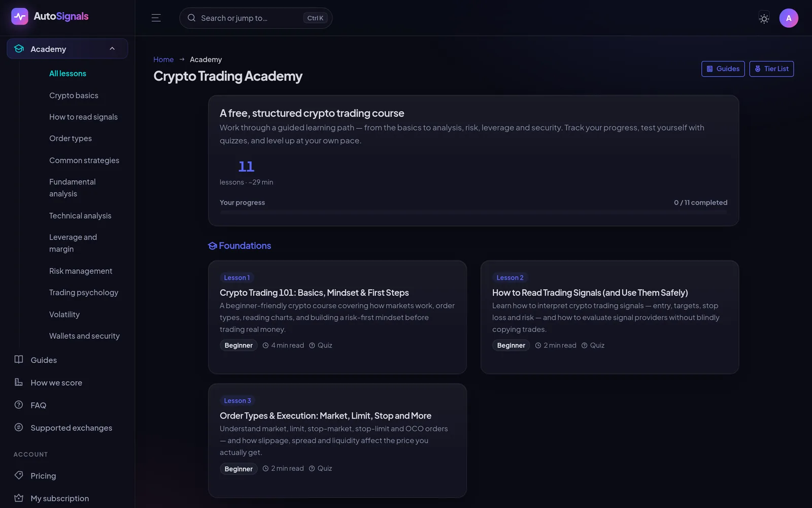Click the Pricing tag icon
This screenshot has height=508, width=812.
tap(19, 475)
